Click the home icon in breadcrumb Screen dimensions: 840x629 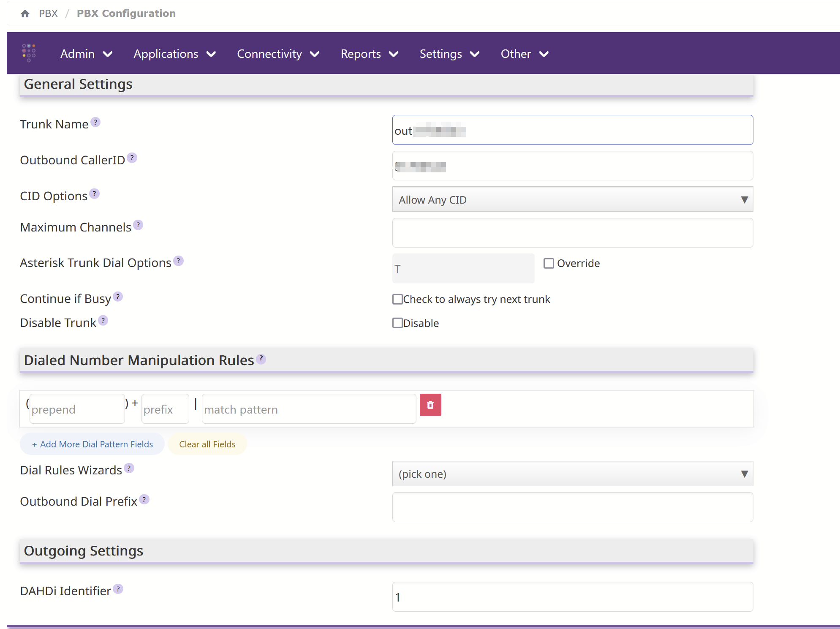[x=25, y=14]
